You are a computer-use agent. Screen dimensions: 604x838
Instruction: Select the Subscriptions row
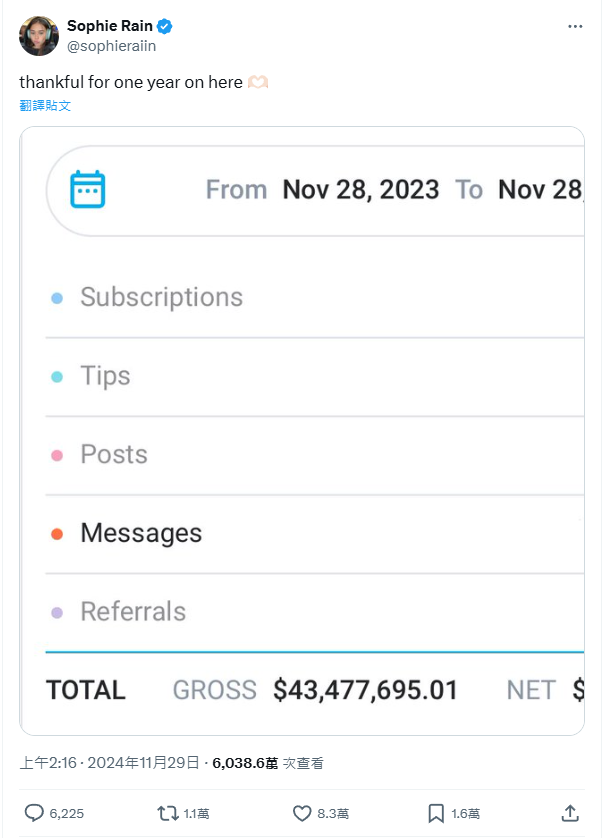[x=314, y=297]
